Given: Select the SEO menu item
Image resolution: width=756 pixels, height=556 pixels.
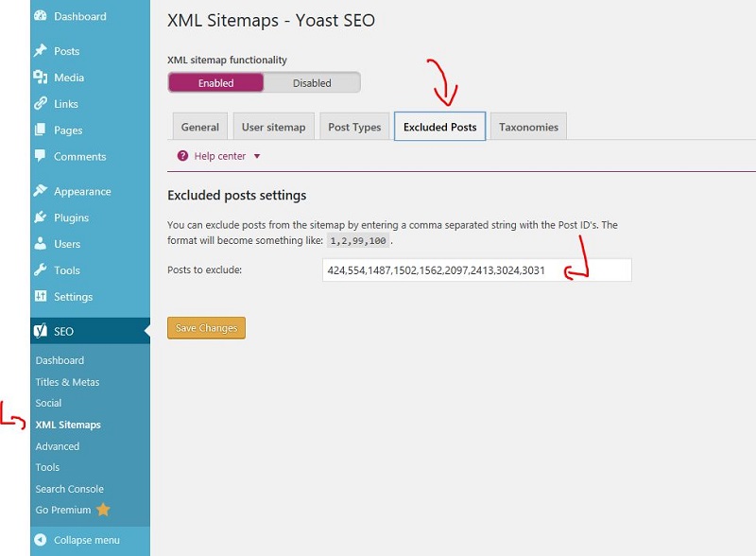Looking at the screenshot, I should pos(90,331).
